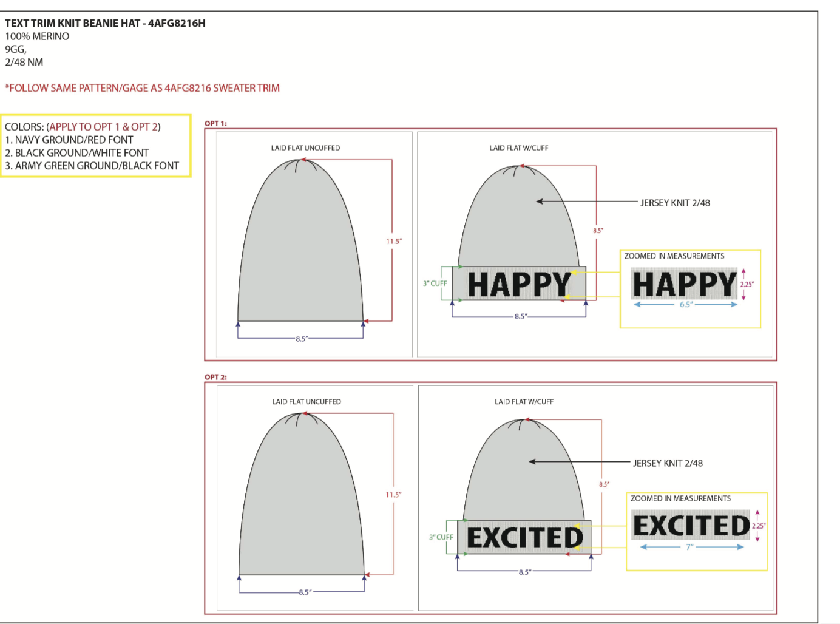Click the red 8.5" height in OPT 2 cuffed view

(604, 484)
